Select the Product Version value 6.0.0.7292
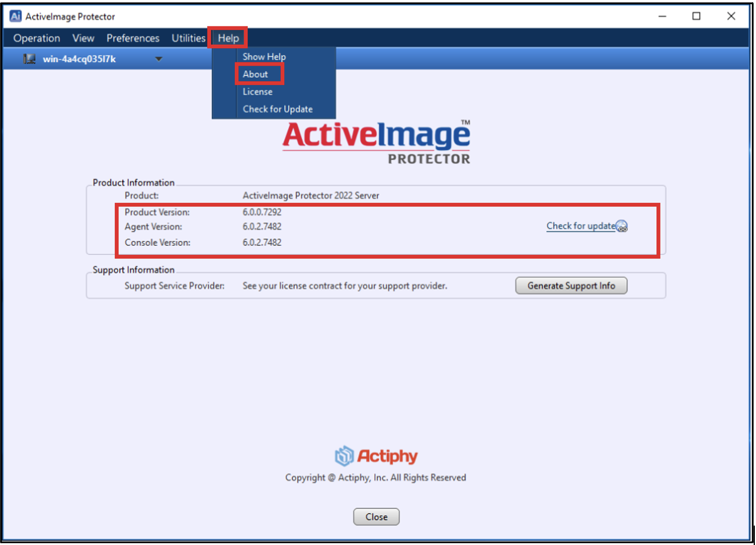This screenshot has height=545, width=756. click(x=262, y=212)
